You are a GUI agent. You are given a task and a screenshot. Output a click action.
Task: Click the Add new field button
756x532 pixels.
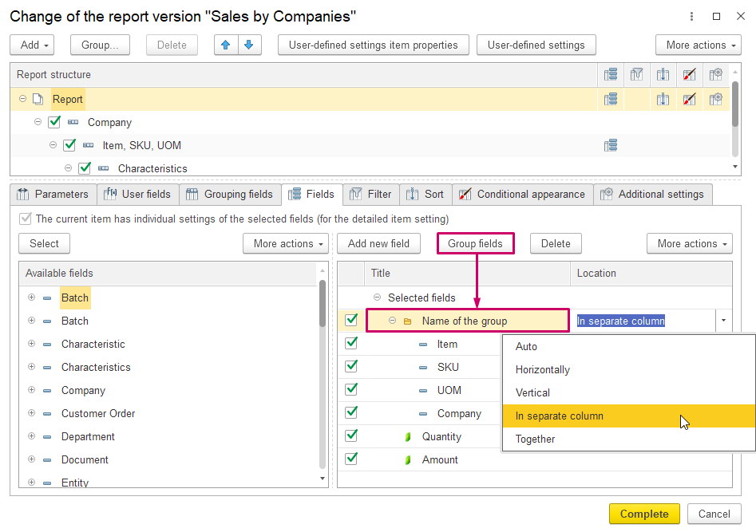click(x=378, y=243)
